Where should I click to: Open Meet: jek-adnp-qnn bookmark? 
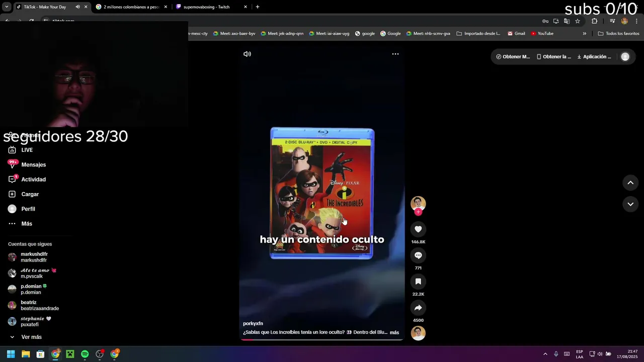[282, 34]
